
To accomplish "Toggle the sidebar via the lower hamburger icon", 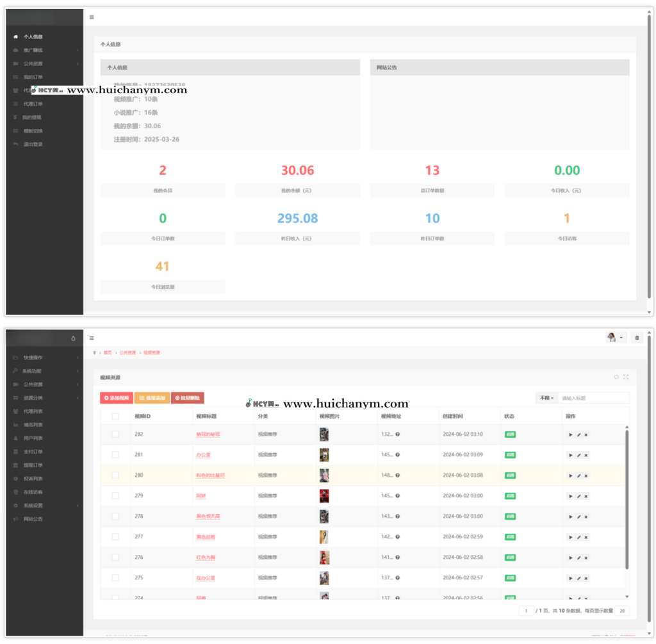I will coord(92,338).
